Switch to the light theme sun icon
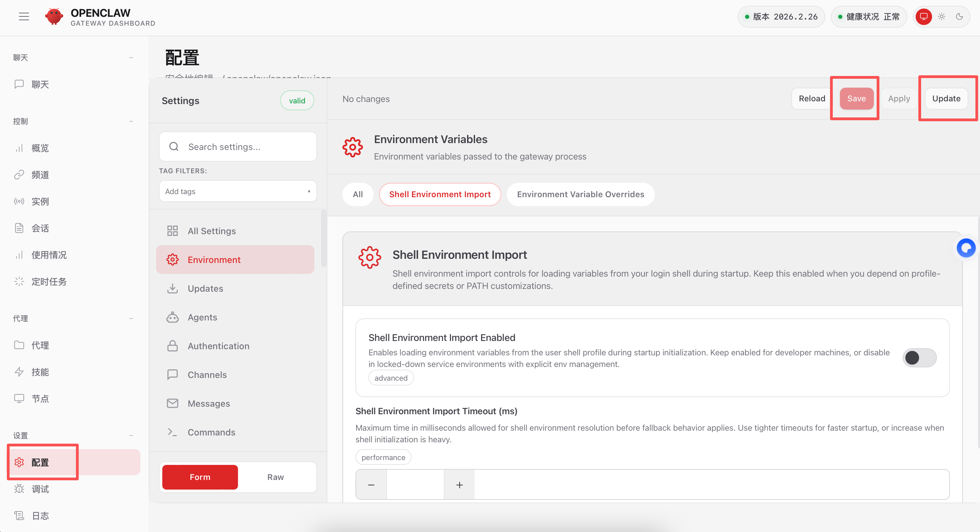980x532 pixels. click(x=942, y=16)
